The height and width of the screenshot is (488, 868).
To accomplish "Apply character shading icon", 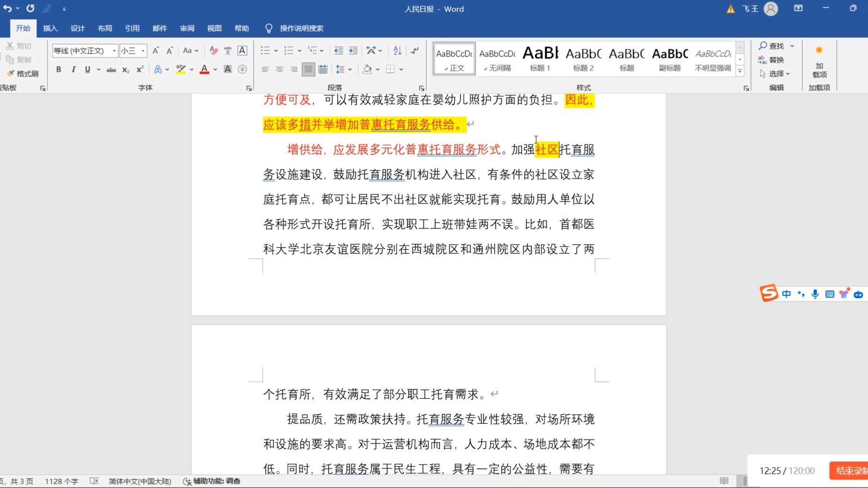I will (x=228, y=70).
